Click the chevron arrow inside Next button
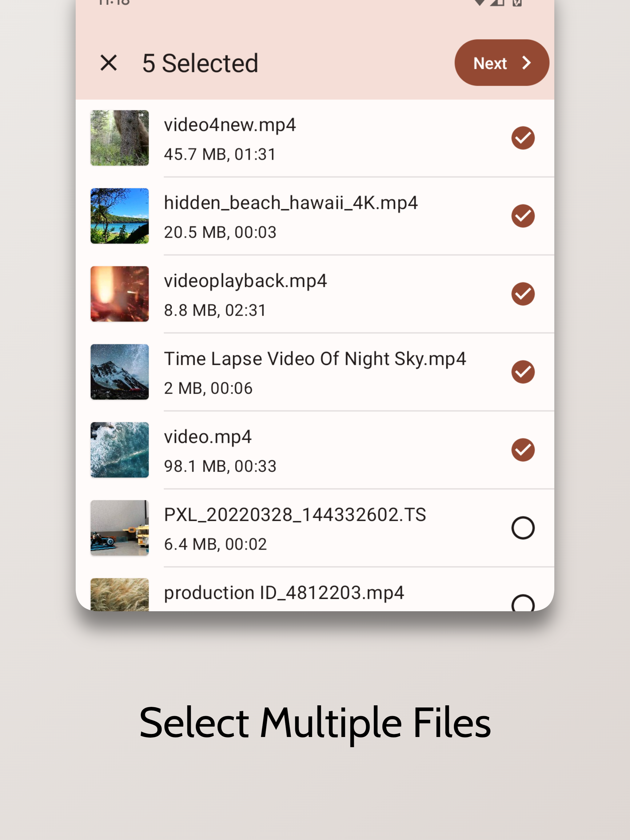The width and height of the screenshot is (630, 840). pyautogui.click(x=526, y=63)
